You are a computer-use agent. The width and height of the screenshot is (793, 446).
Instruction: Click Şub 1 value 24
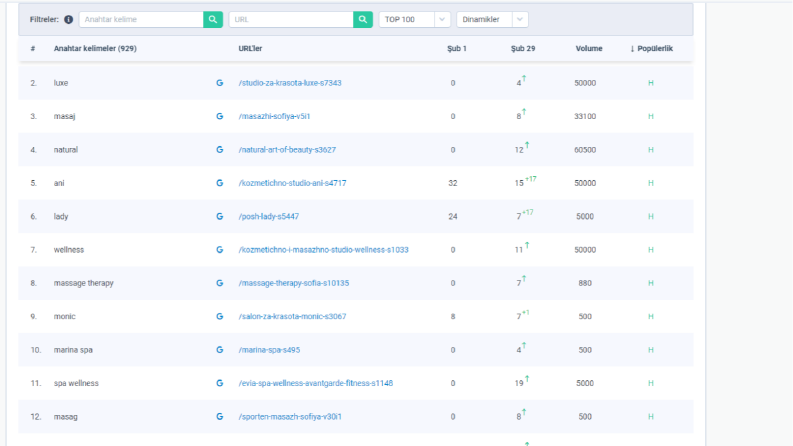click(453, 216)
